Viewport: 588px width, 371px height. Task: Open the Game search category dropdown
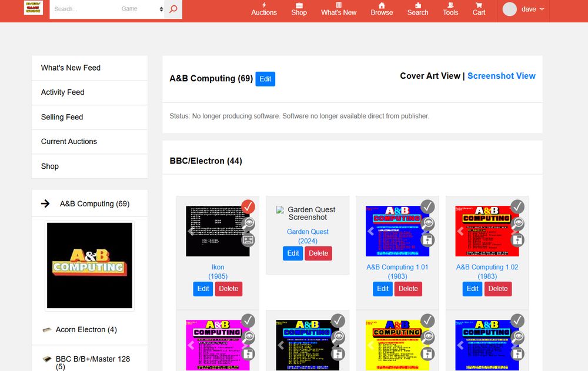[x=142, y=9]
